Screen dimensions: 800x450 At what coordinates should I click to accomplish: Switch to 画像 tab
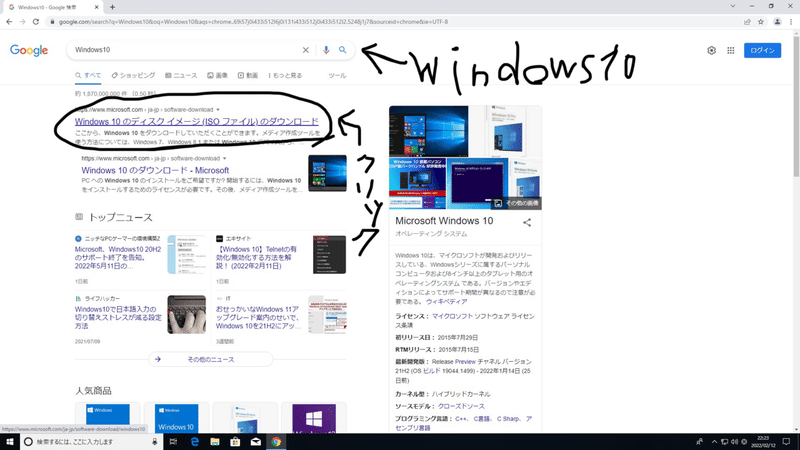tap(217, 76)
